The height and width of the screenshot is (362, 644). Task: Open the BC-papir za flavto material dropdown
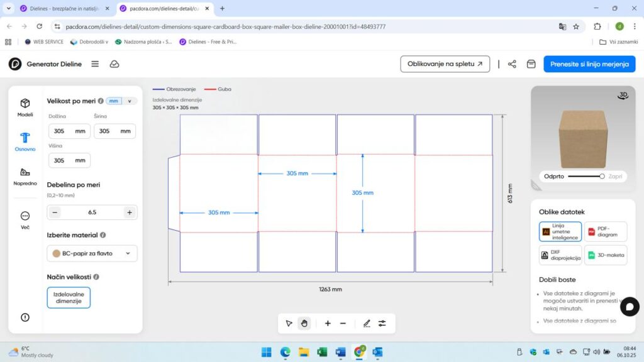[x=92, y=253]
